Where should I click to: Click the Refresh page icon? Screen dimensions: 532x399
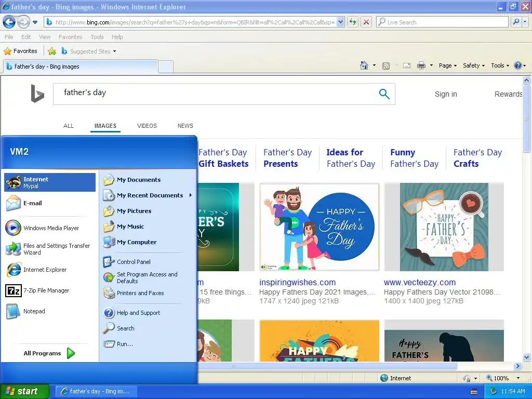click(353, 22)
